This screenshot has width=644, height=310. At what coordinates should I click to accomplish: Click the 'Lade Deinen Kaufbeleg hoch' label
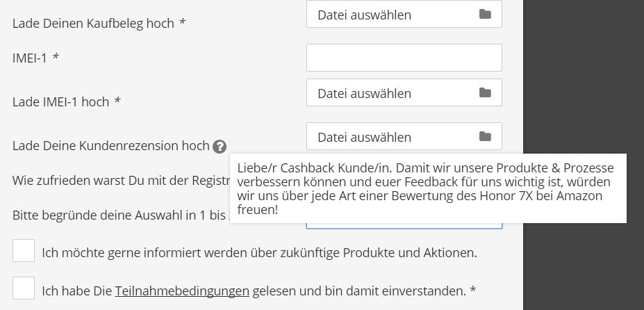(99, 24)
